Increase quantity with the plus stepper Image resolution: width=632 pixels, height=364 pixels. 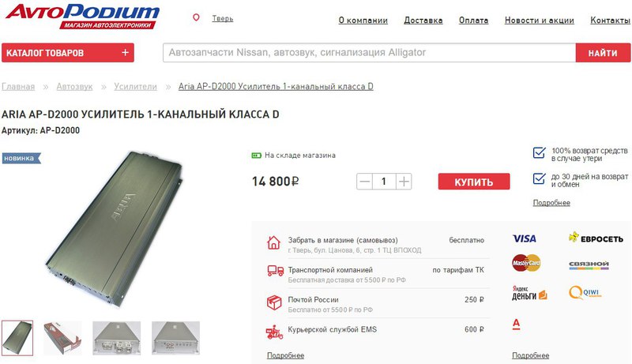pyautogui.click(x=404, y=182)
